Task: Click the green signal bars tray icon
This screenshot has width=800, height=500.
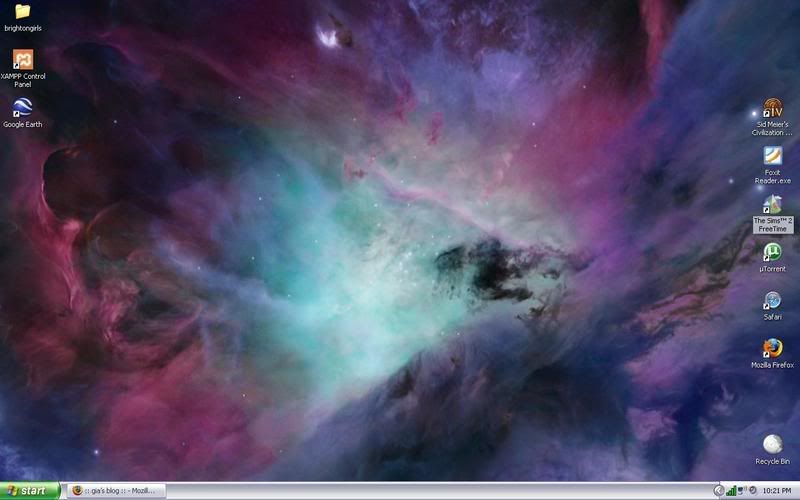Action: coord(732,491)
